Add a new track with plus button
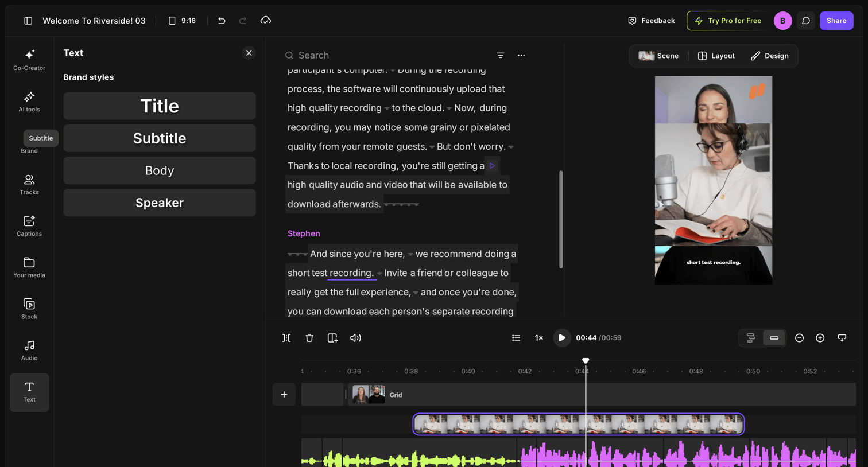The height and width of the screenshot is (467, 868). pos(284,395)
